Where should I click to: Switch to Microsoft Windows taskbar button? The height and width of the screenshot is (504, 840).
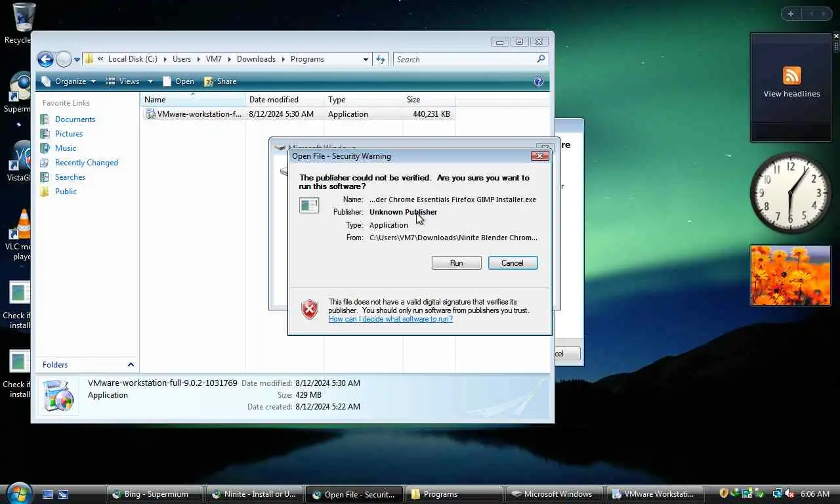tap(555, 494)
